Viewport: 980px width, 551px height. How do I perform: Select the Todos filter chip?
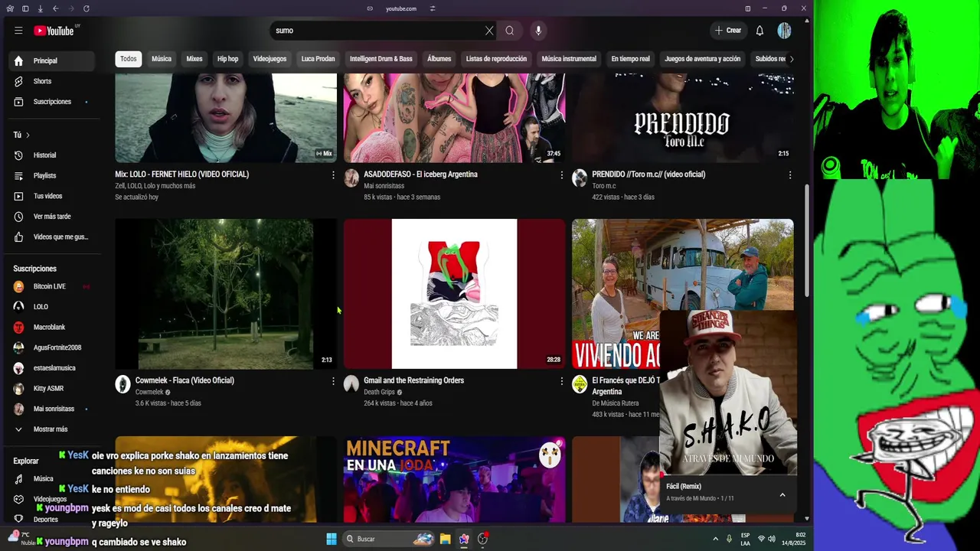click(129, 59)
